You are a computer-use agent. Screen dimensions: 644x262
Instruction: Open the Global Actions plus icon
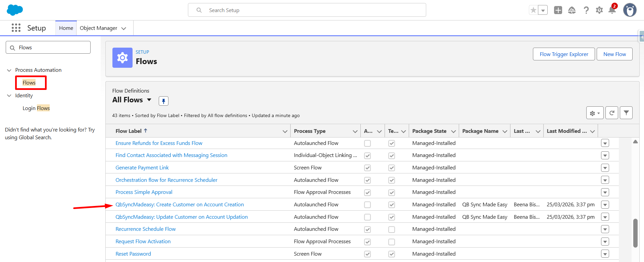(558, 10)
